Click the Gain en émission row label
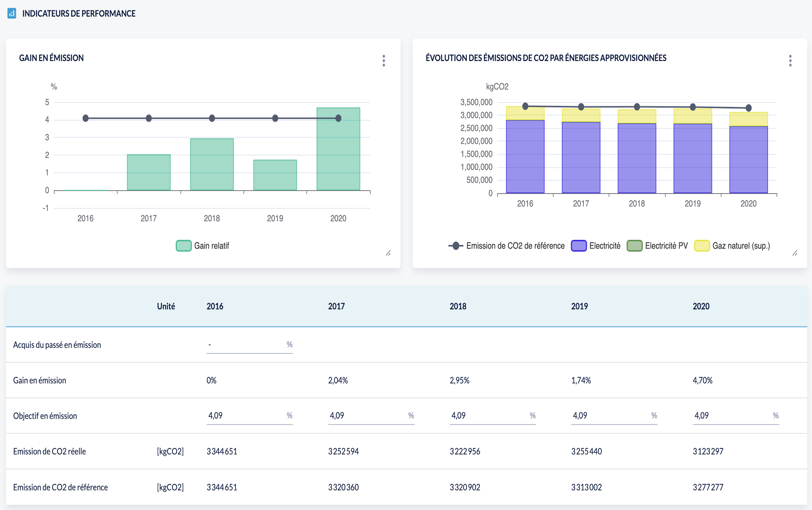The image size is (812, 510). (40, 380)
